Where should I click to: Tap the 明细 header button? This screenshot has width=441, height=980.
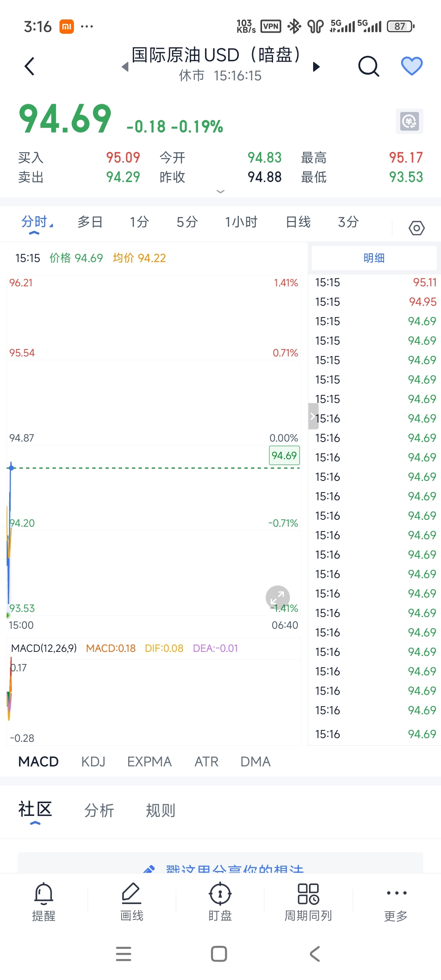click(374, 258)
